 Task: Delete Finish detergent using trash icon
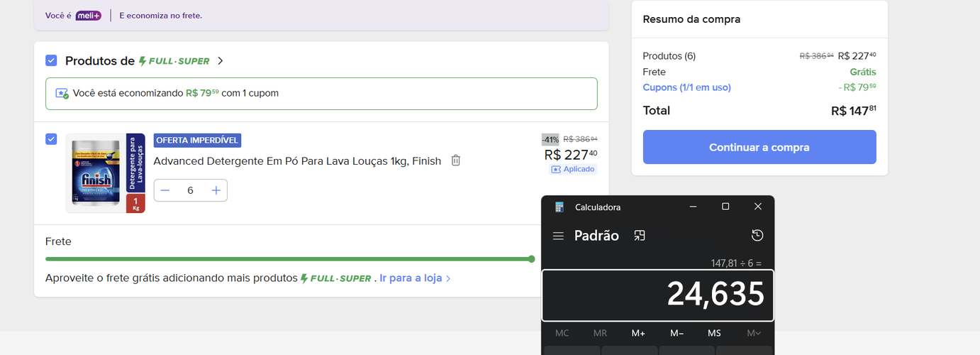click(456, 160)
